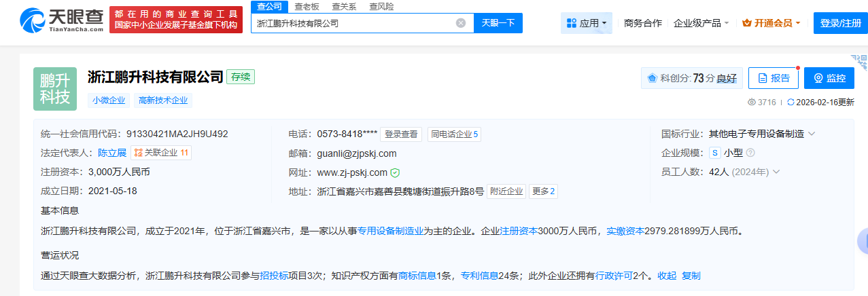
Task: Click the 鹏升科技 company logo thumbnail
Action: coord(55,89)
